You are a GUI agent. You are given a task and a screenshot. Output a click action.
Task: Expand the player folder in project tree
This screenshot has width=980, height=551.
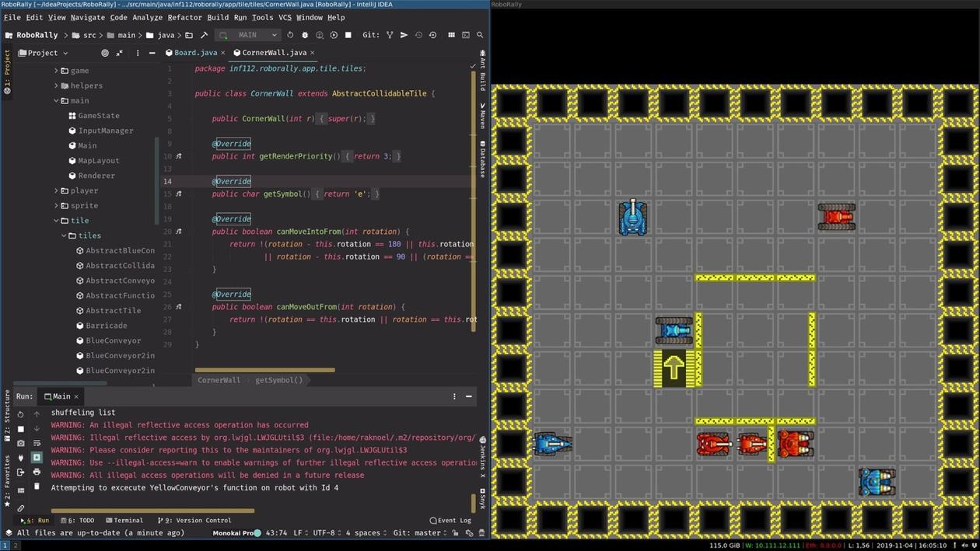[x=57, y=190]
